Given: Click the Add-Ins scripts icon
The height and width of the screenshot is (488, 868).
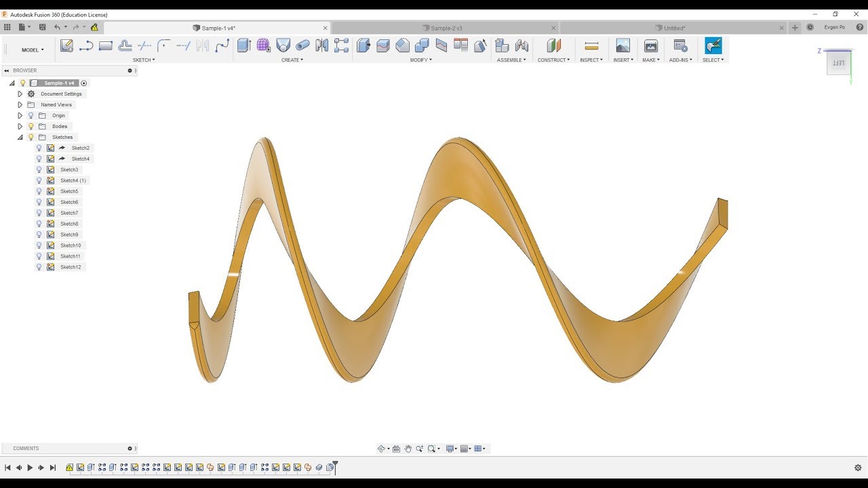Looking at the screenshot, I should (680, 45).
